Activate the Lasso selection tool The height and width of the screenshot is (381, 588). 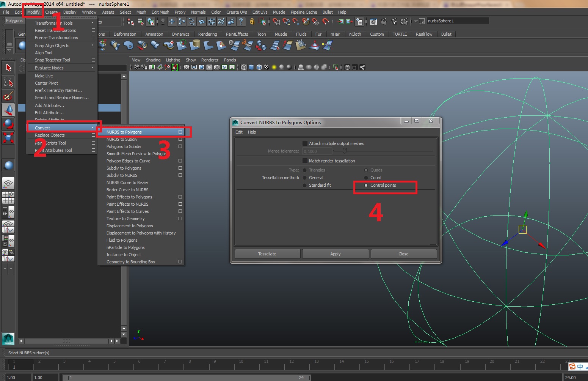tap(8, 81)
